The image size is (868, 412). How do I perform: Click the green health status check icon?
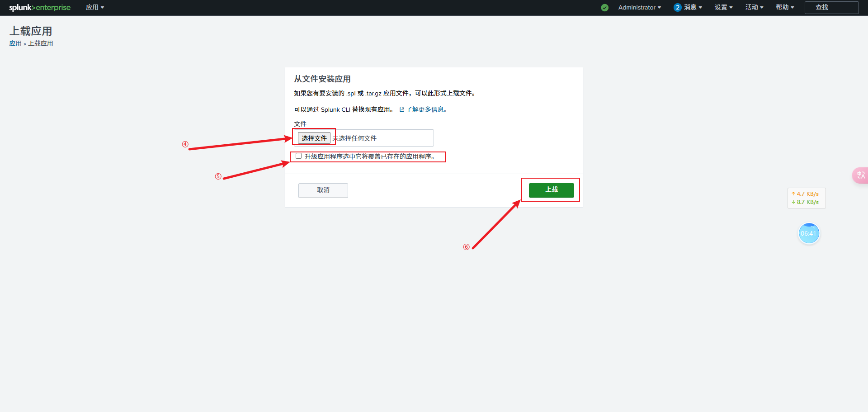[604, 8]
